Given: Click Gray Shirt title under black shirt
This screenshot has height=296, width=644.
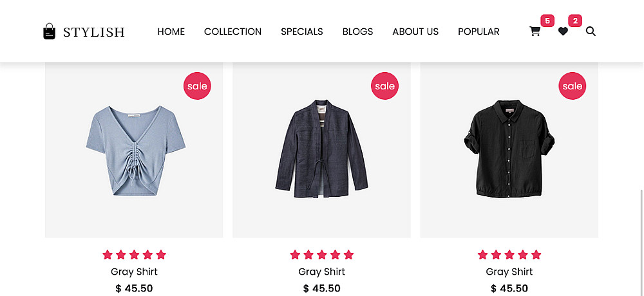Looking at the screenshot, I should click(509, 272).
